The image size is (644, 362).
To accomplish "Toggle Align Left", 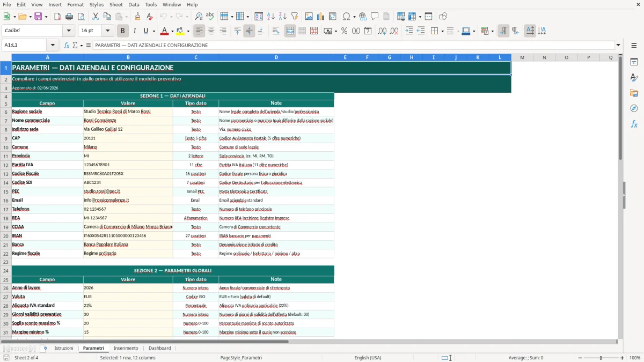I will pos(199,31).
